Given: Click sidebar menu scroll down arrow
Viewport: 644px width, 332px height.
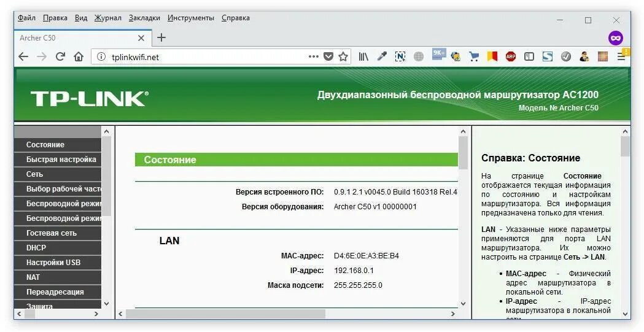Looking at the screenshot, I should click(106, 304).
